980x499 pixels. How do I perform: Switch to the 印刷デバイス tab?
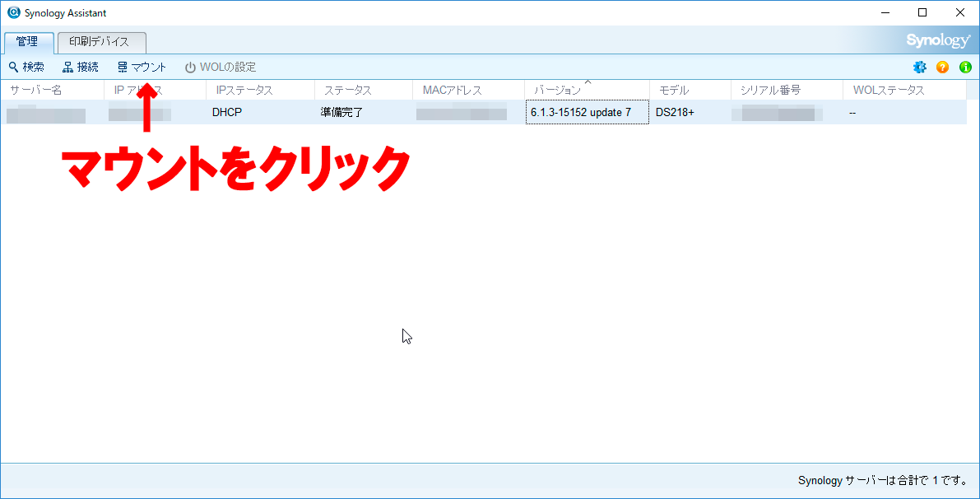(x=102, y=43)
